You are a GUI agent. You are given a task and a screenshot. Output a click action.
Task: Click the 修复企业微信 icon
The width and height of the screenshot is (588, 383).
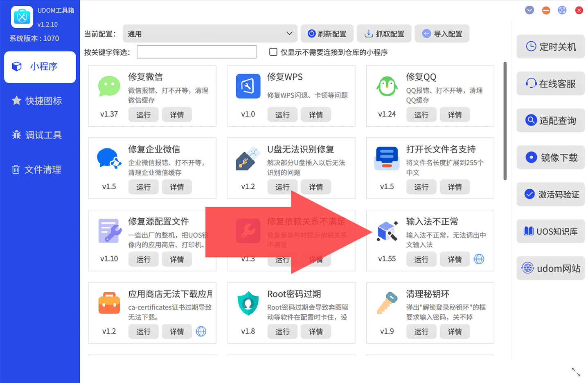tap(109, 158)
